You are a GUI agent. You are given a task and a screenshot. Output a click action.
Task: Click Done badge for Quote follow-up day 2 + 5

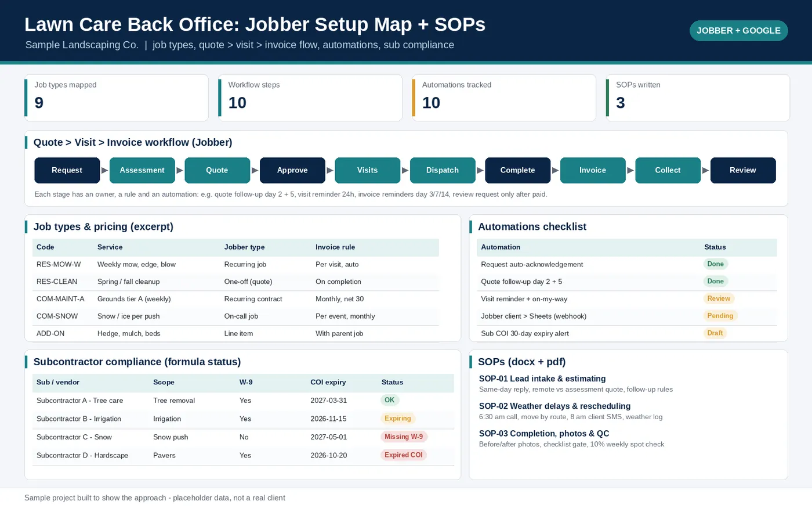[715, 282]
